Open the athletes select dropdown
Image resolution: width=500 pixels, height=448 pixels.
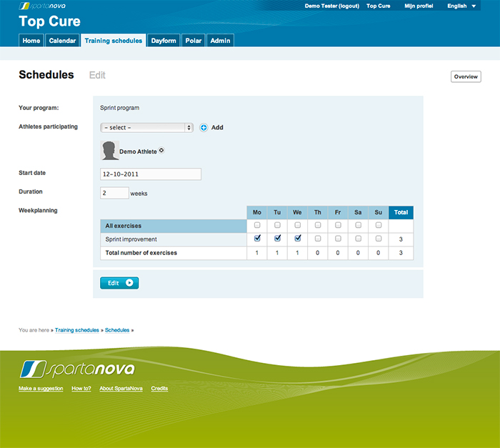pos(146,128)
